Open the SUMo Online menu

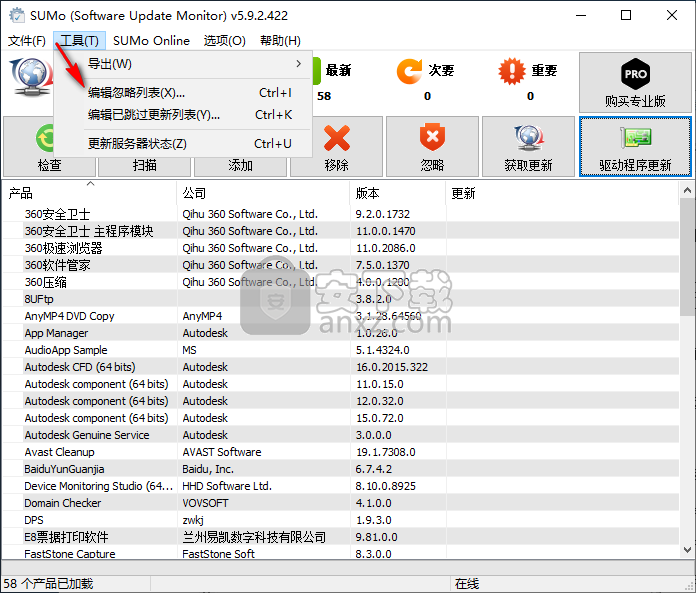[151, 41]
